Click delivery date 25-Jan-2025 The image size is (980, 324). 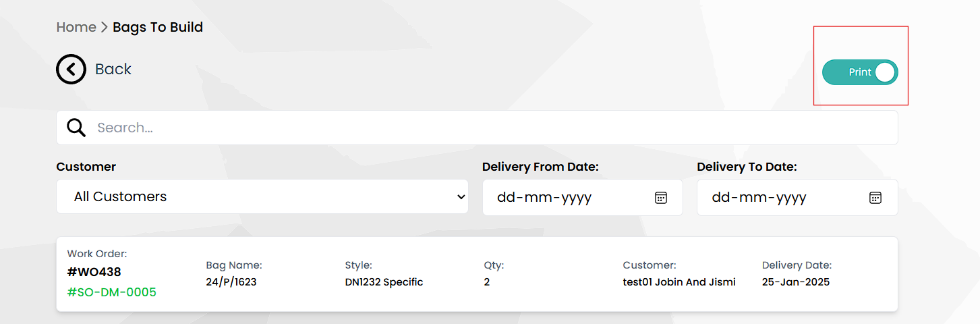[796, 282]
